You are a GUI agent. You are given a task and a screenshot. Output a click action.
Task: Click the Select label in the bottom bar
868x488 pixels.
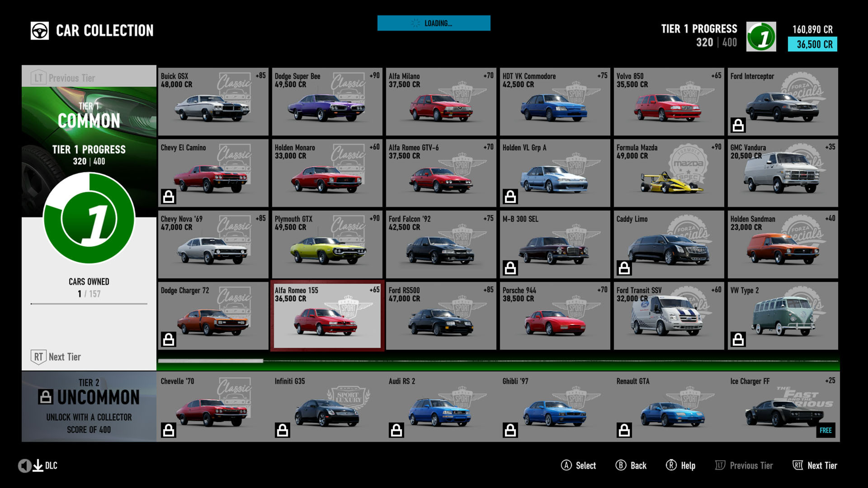[586, 465]
